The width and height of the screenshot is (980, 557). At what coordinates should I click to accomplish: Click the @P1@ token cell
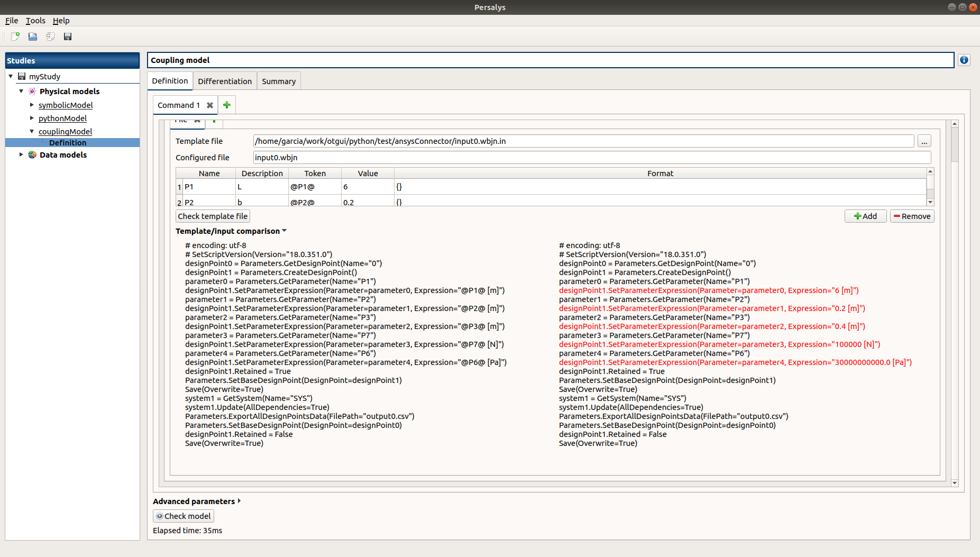[315, 187]
